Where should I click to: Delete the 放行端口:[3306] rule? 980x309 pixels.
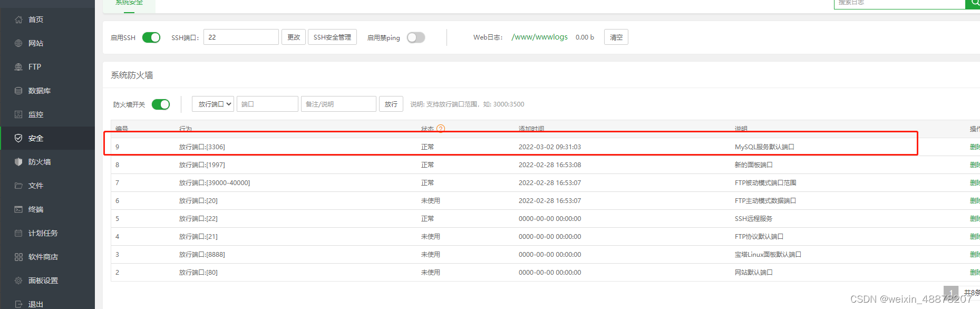pos(975,147)
